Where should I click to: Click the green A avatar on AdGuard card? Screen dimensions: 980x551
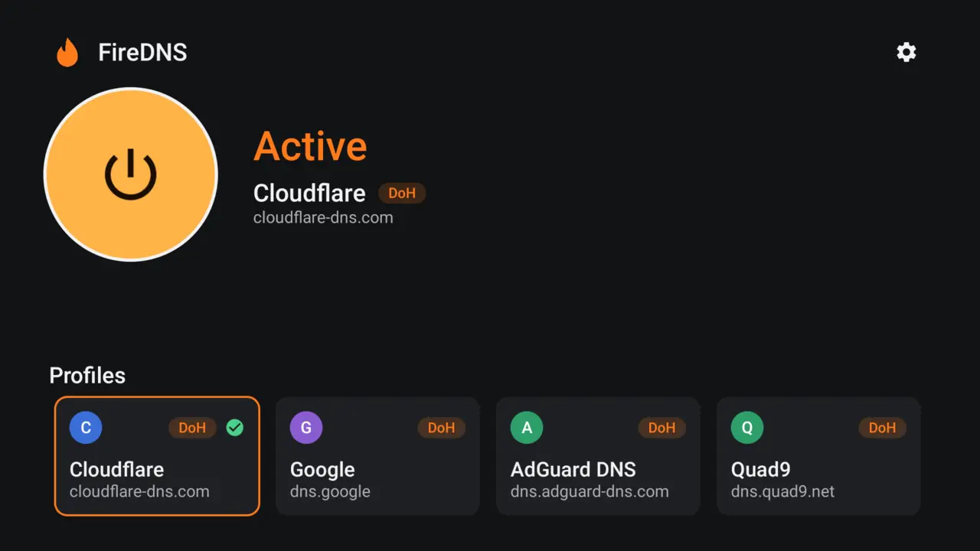click(x=527, y=428)
